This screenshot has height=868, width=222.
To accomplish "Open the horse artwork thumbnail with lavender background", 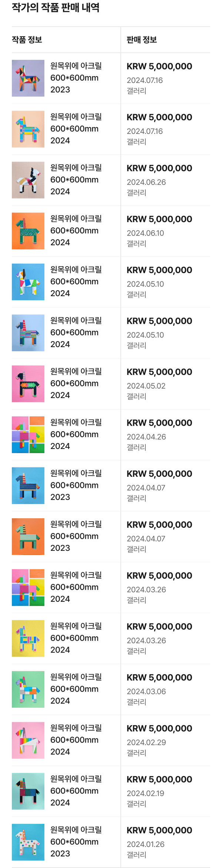I will (28, 78).
